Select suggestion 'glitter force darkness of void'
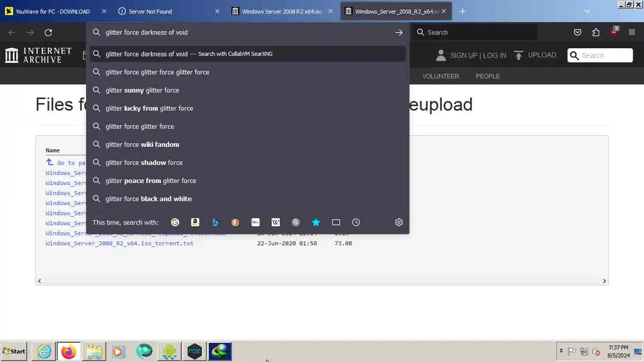 248,54
